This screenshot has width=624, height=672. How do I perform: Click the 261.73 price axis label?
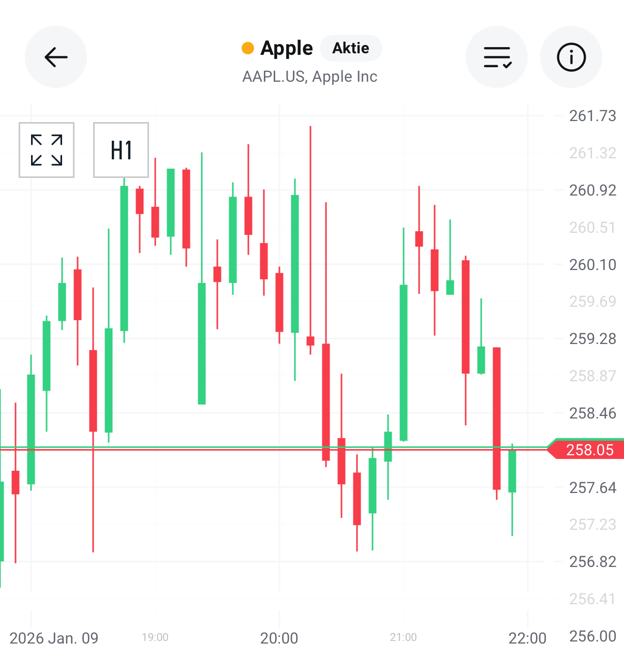tap(592, 116)
